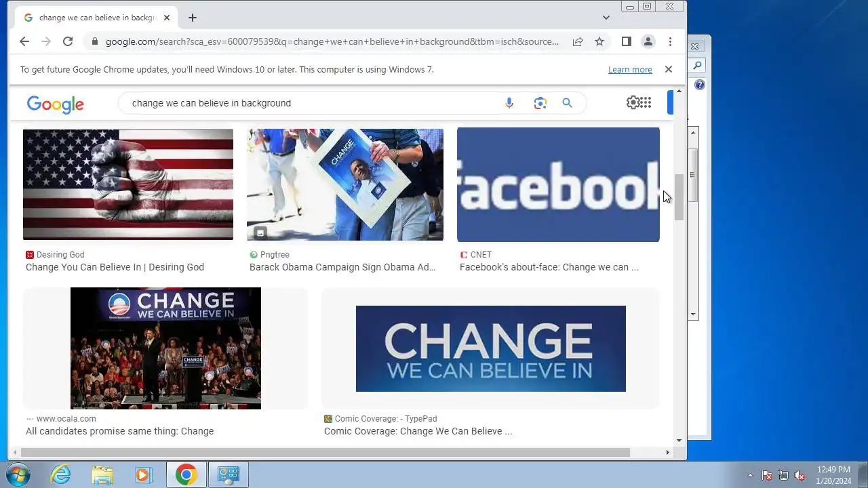Open CHANGE WE CAN BELIEVE IN banner image
The width and height of the screenshot is (868, 488).
pos(491,348)
